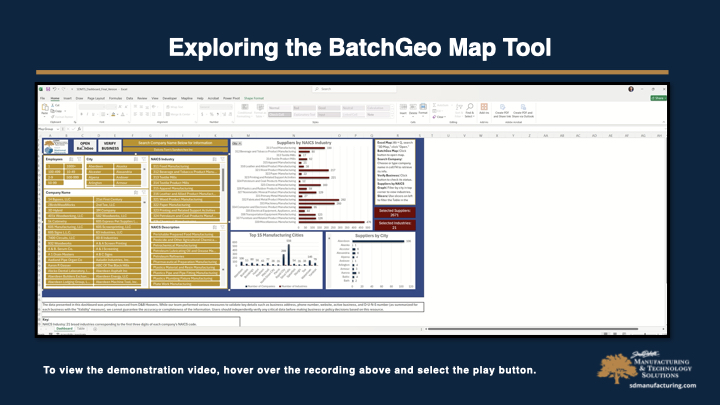Clear filter on Company Name slicer
The image size is (720, 405).
pyautogui.click(x=144, y=193)
